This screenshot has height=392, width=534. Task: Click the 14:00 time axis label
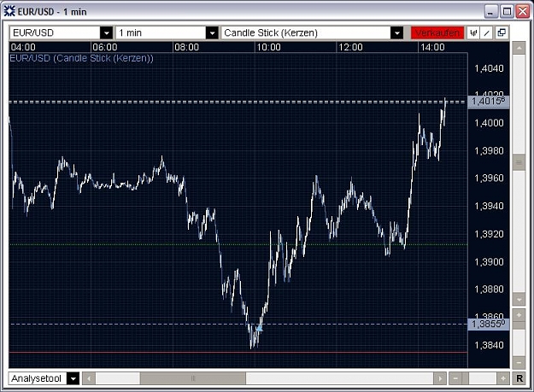point(432,47)
